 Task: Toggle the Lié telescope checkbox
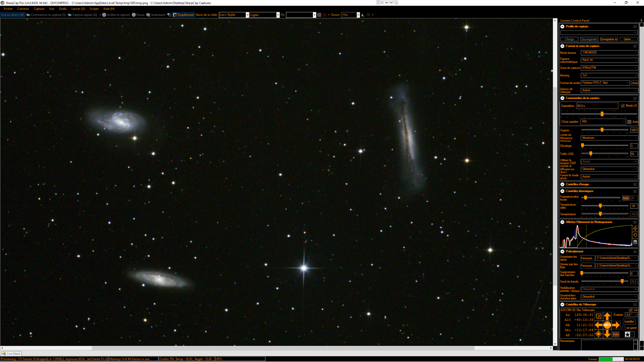click(630, 310)
